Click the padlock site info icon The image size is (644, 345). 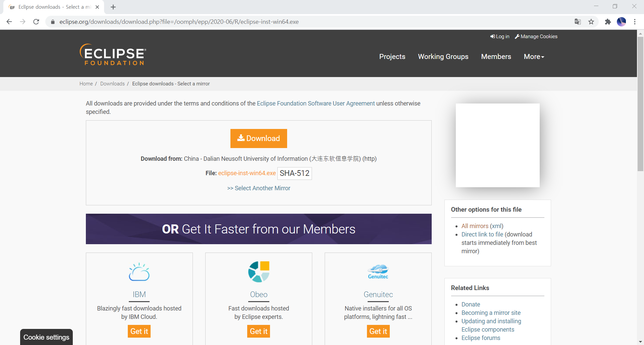pos(53,22)
